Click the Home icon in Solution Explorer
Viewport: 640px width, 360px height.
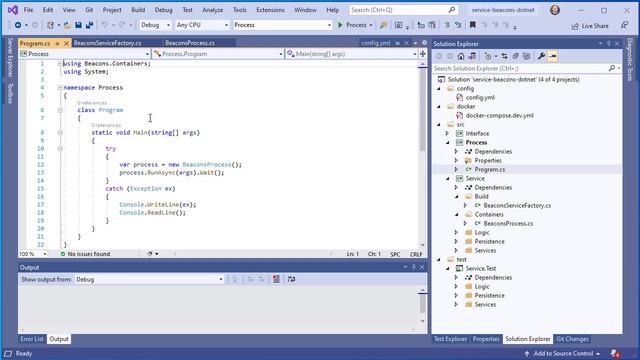[x=461, y=56]
